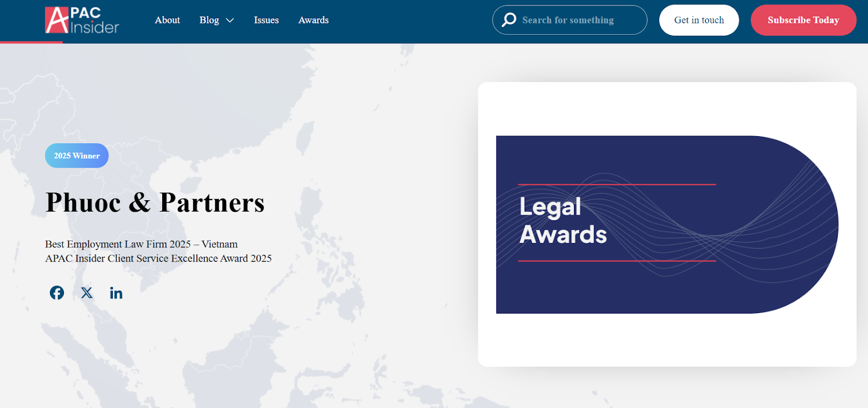Go to the Issues page
Image resolution: width=868 pixels, height=408 pixels.
[266, 20]
